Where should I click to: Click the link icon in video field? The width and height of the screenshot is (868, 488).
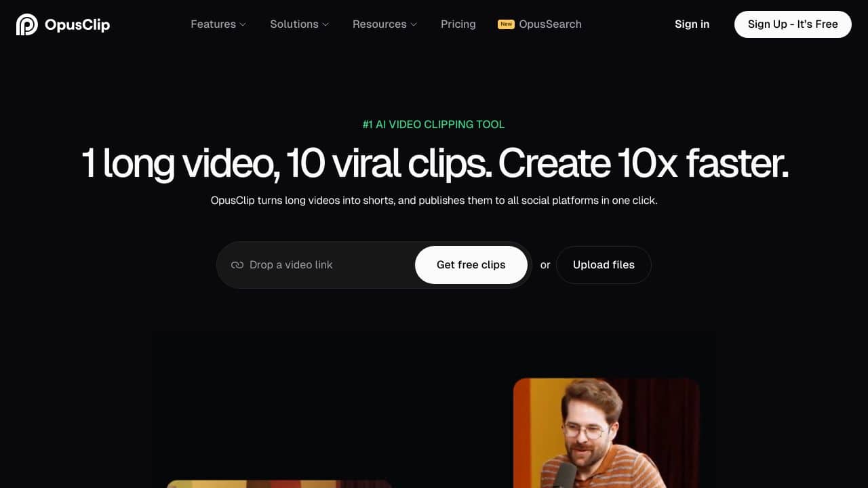(237, 265)
